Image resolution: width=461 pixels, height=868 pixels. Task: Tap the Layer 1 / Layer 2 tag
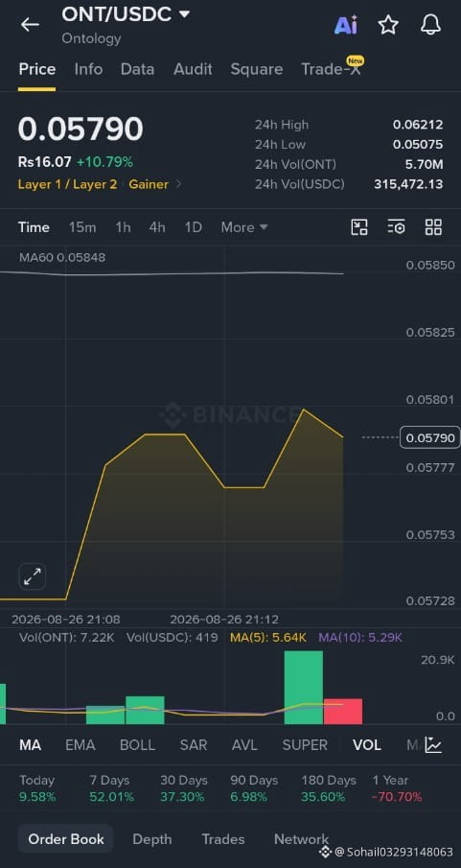click(67, 184)
